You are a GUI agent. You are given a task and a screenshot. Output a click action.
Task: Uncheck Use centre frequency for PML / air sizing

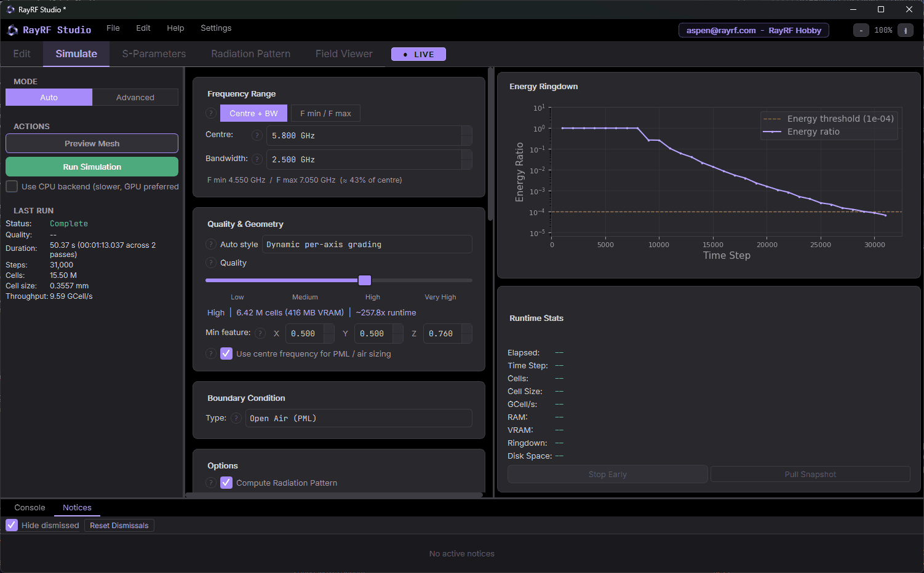(226, 354)
